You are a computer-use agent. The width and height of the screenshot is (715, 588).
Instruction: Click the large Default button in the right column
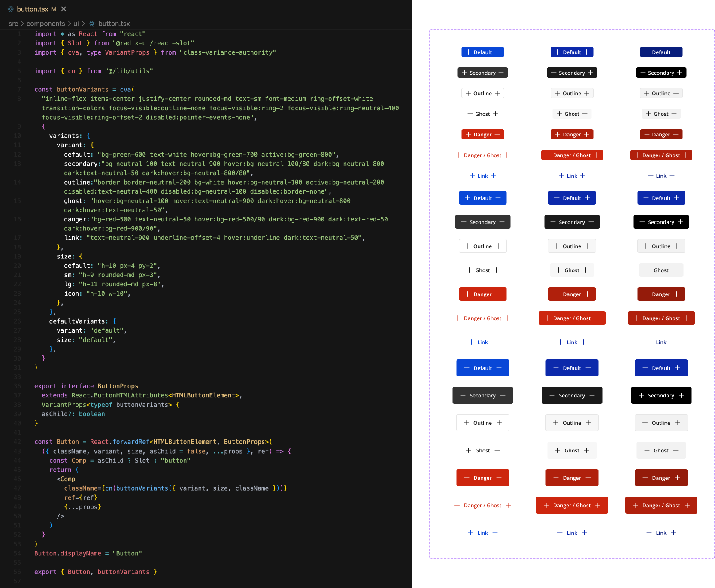661,368
